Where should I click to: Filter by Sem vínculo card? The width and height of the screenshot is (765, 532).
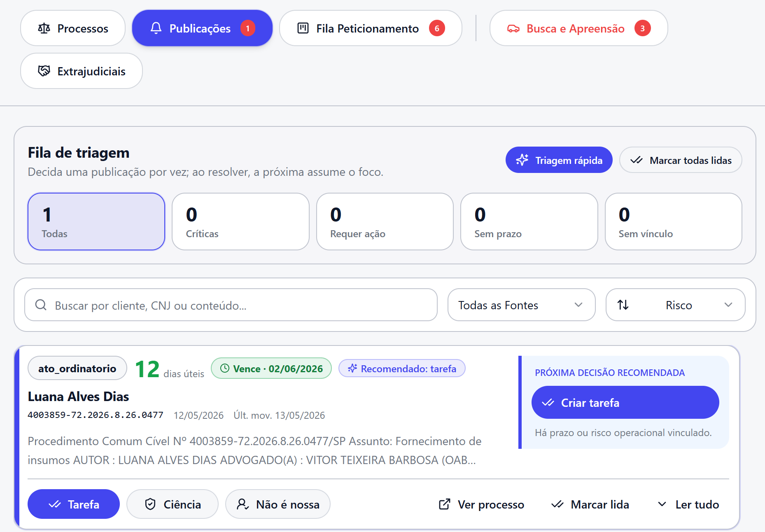coord(674,222)
